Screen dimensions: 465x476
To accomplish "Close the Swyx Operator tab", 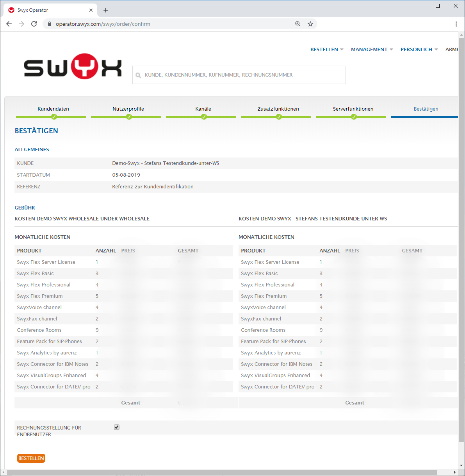I will (x=91, y=10).
